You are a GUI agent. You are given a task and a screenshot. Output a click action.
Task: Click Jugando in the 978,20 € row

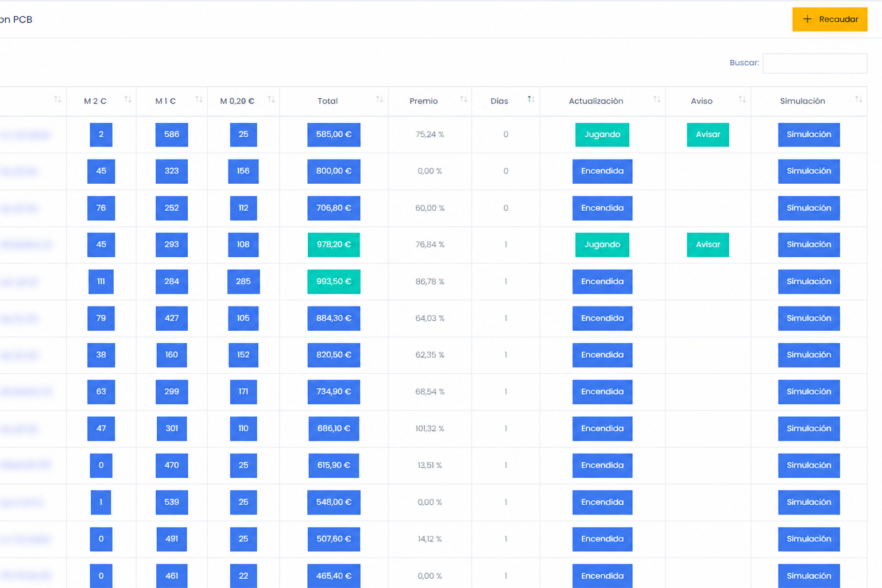[x=602, y=245]
